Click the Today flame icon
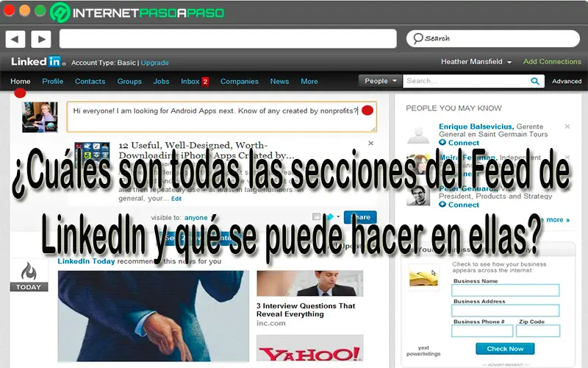This screenshot has height=368, width=588. pyautogui.click(x=29, y=271)
